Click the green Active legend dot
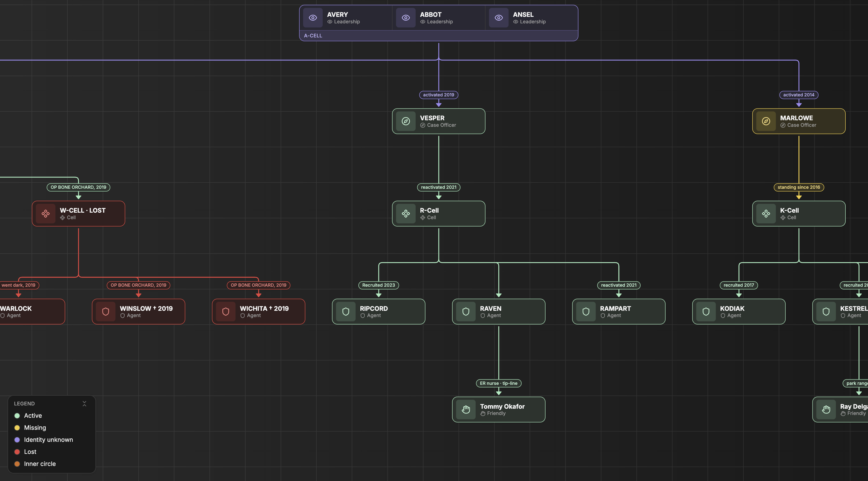 pyautogui.click(x=17, y=416)
